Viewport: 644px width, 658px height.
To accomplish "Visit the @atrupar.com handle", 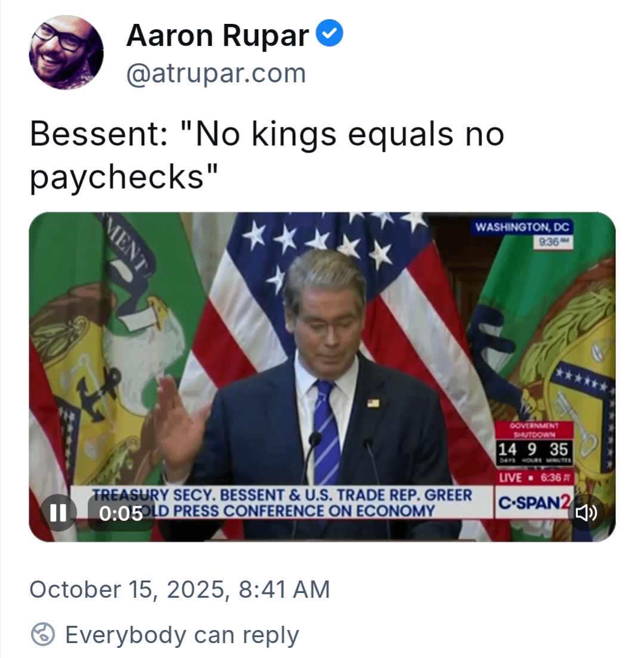I will [x=216, y=73].
